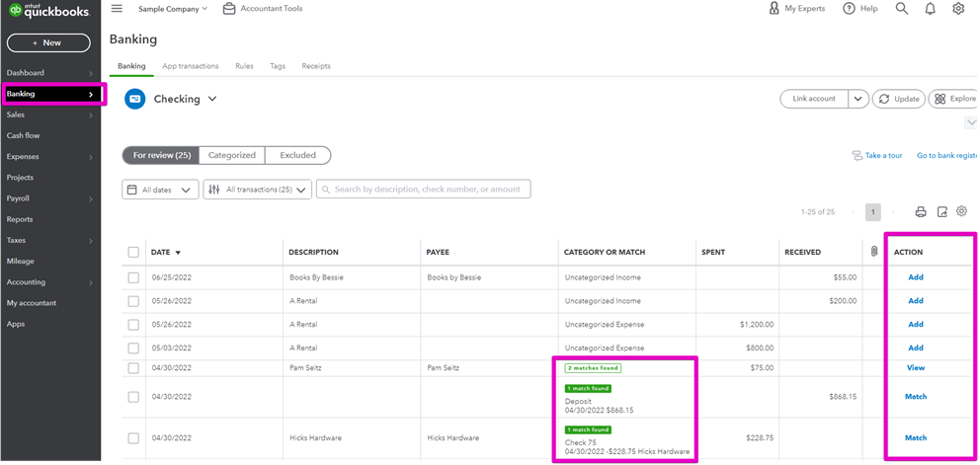Click the previous page arrow
Image resolution: width=980 pixels, height=465 pixels.
(854, 212)
